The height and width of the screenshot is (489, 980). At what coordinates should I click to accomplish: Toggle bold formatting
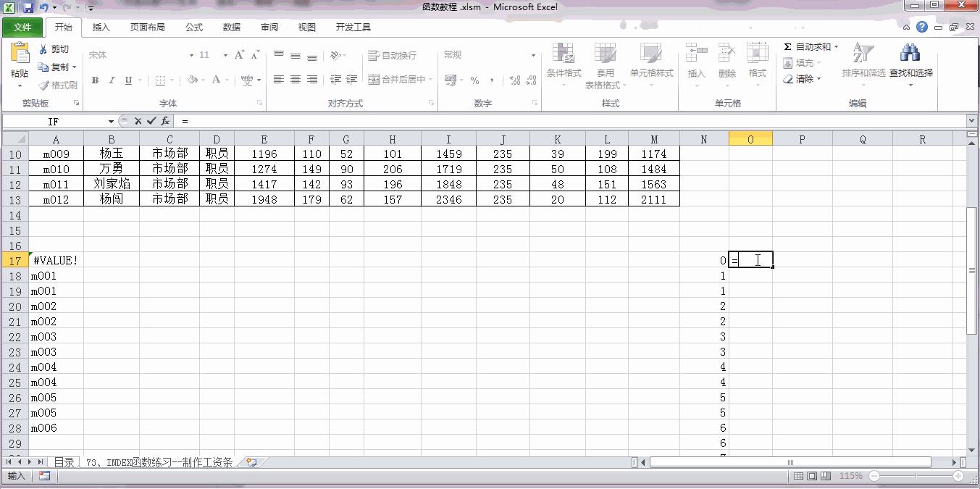[x=94, y=80]
